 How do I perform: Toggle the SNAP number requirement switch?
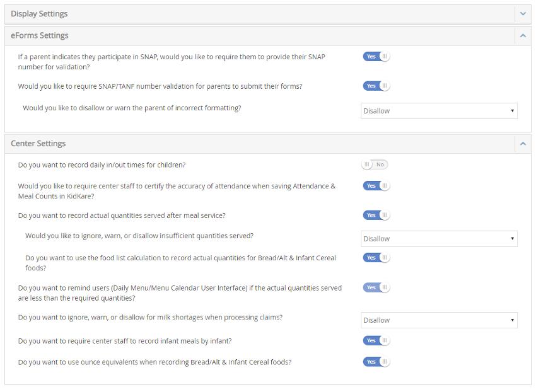[x=376, y=57]
